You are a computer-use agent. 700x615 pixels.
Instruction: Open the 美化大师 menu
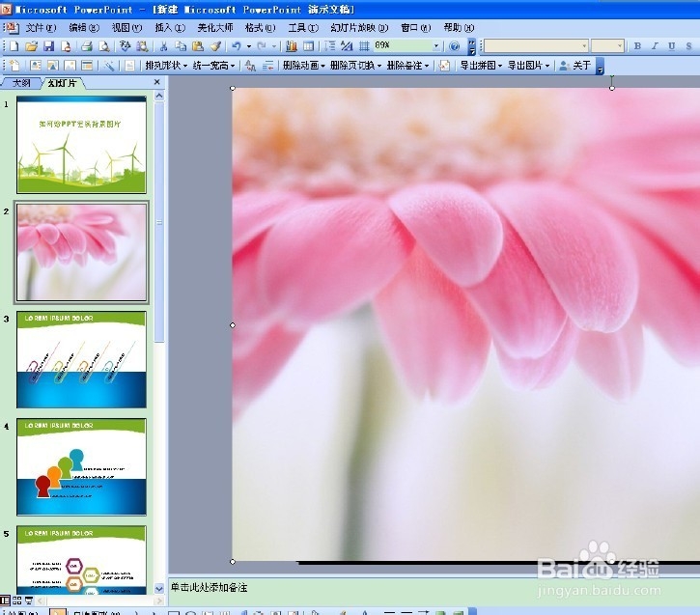[x=215, y=28]
